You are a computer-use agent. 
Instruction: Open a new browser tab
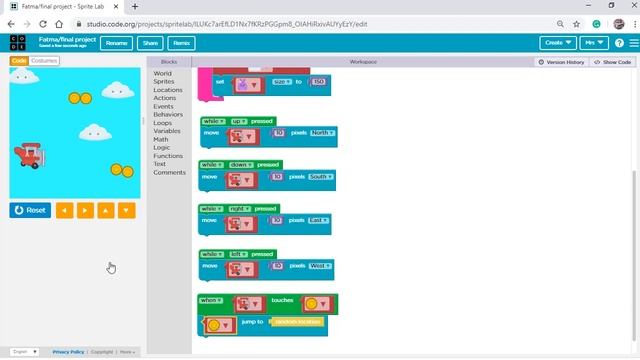(135, 7)
